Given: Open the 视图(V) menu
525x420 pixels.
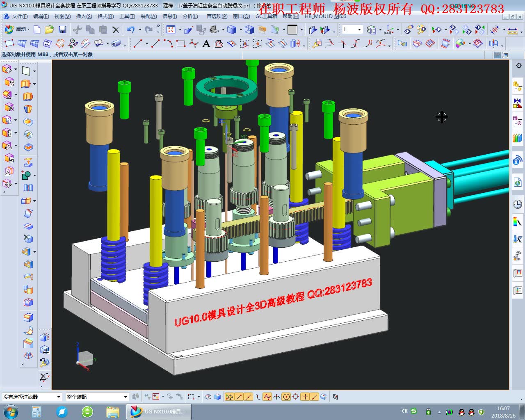Looking at the screenshot, I should click(62, 16).
